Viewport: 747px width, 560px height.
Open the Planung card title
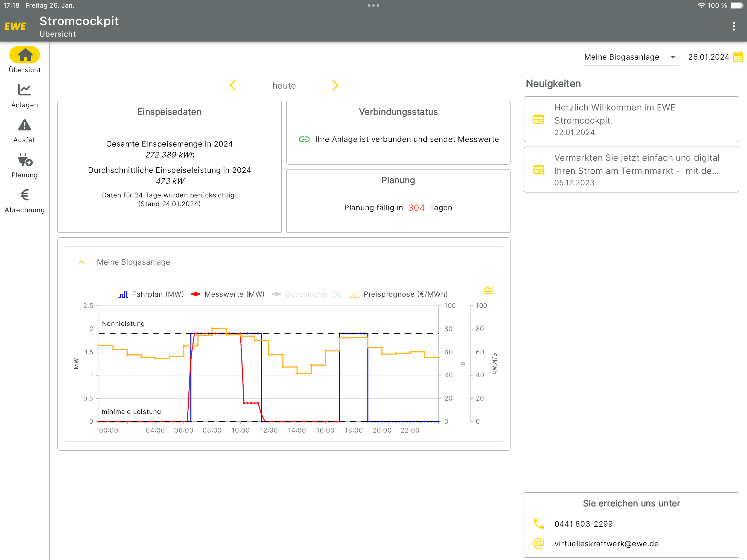pos(398,180)
